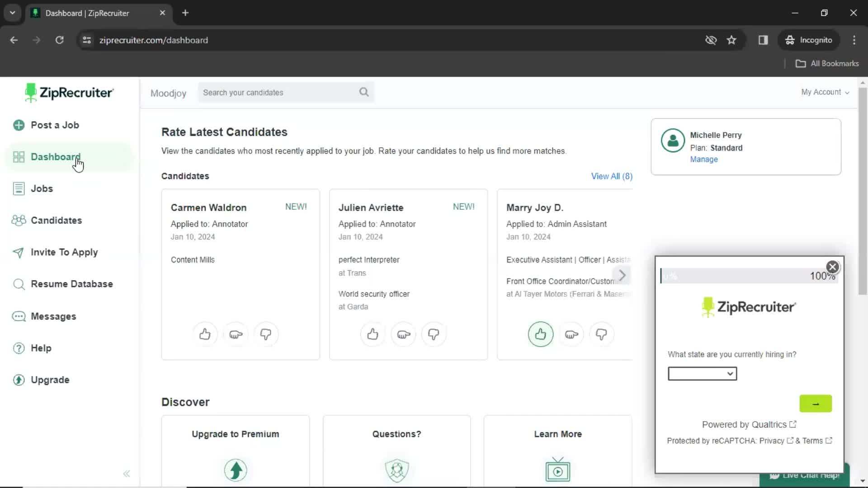Click the ZipRecruiter logo
The height and width of the screenshot is (488, 868).
(x=69, y=93)
